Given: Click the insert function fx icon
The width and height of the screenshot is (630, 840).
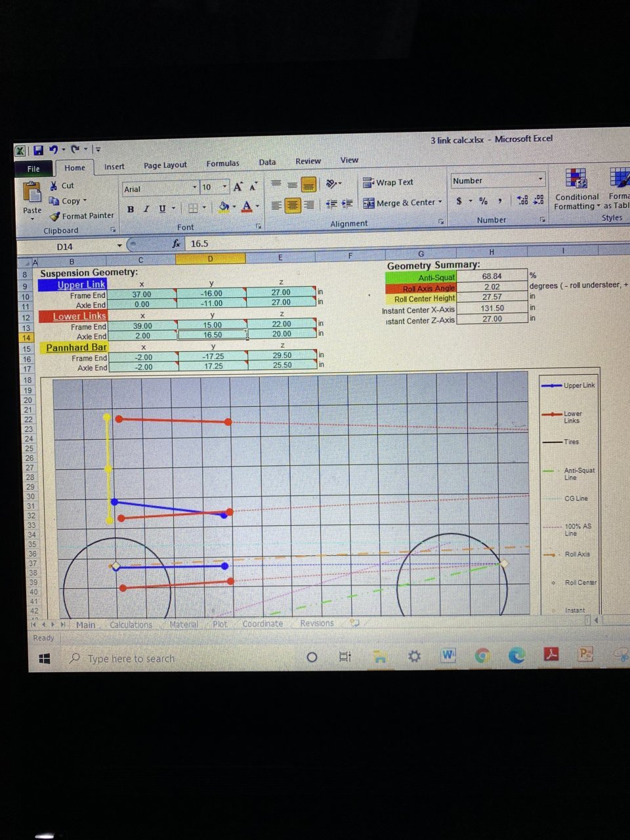Looking at the screenshot, I should [177, 243].
